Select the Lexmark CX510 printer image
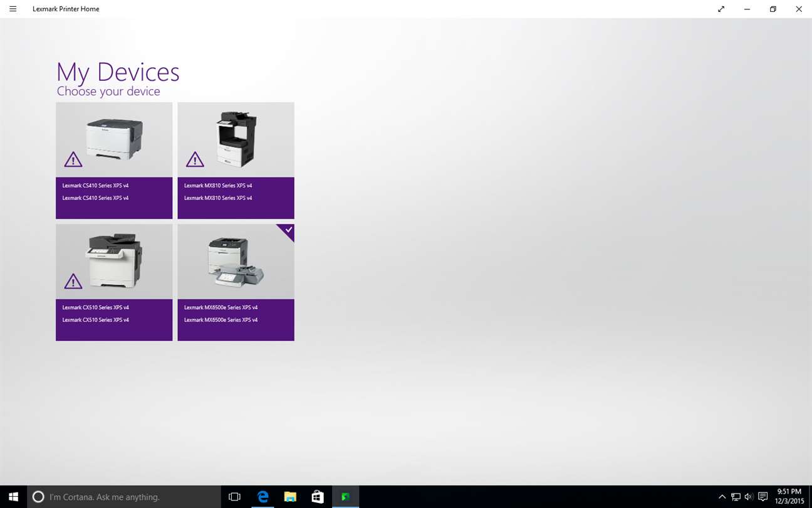Image resolution: width=812 pixels, height=508 pixels. [x=113, y=261]
